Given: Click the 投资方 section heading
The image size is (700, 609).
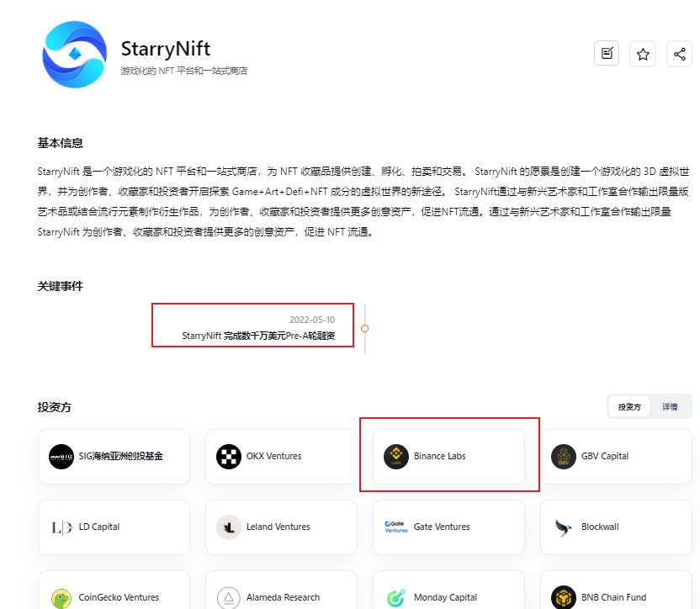Looking at the screenshot, I should pos(55,407).
